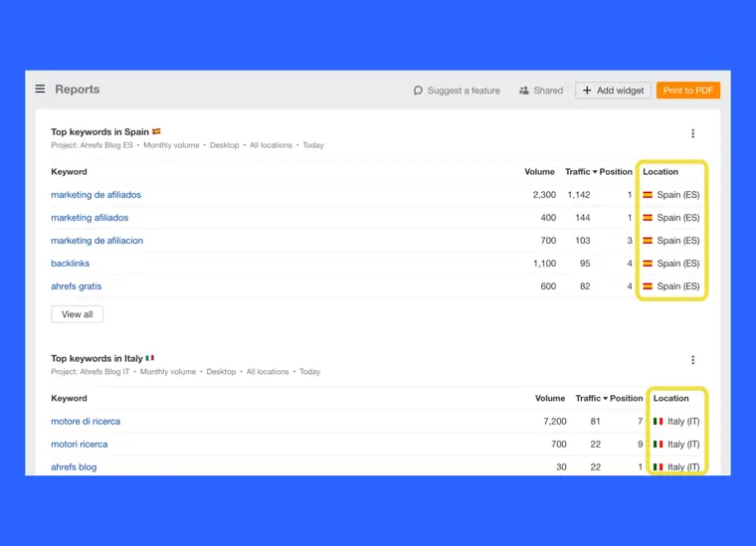Open the motore di ricerca keyword link
756x546 pixels.
pyautogui.click(x=86, y=422)
